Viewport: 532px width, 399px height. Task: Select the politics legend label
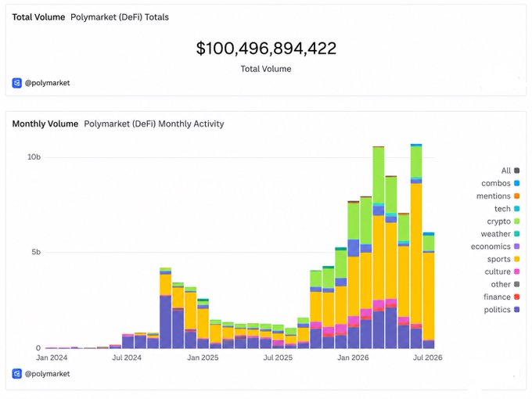[497, 310]
